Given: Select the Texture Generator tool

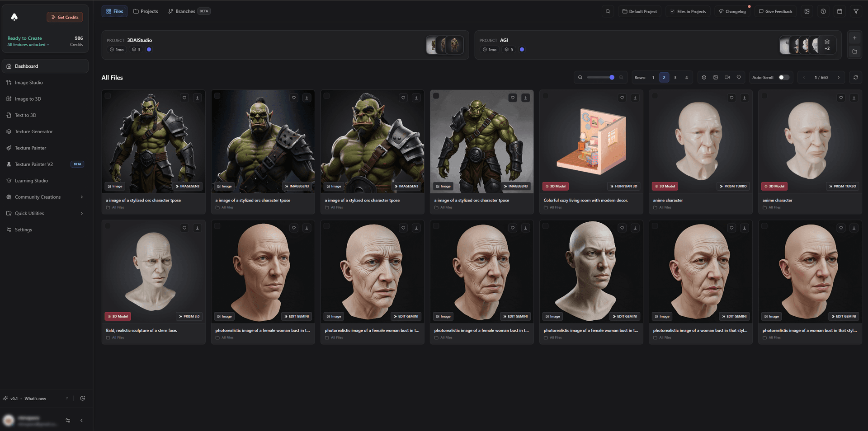Looking at the screenshot, I should click(34, 131).
